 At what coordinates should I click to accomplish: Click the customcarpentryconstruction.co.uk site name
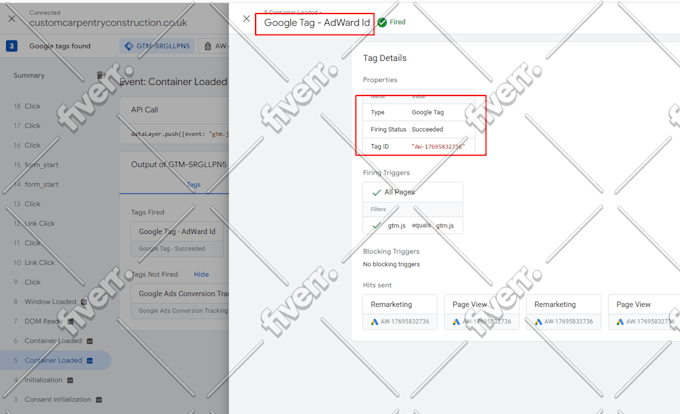[108, 23]
